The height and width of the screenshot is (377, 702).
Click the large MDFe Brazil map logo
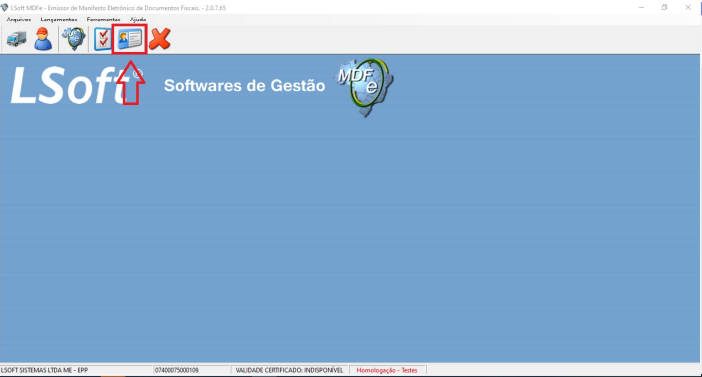click(364, 87)
